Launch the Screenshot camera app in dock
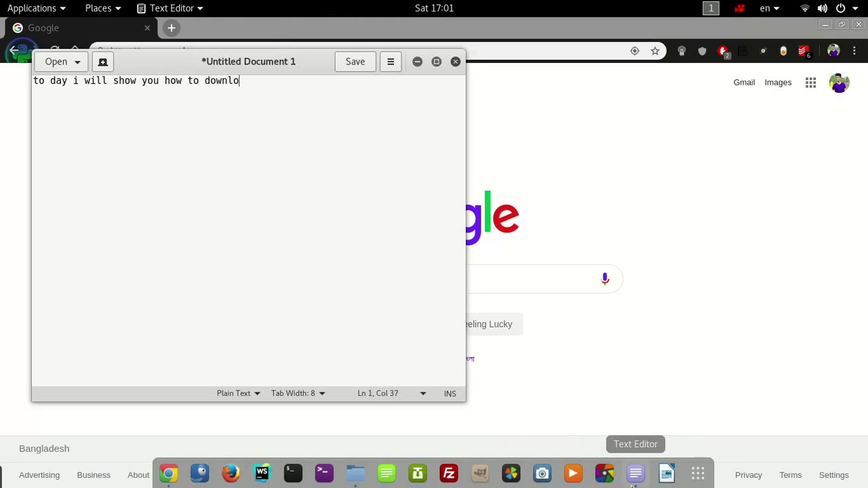This screenshot has width=868, height=488. click(x=542, y=473)
